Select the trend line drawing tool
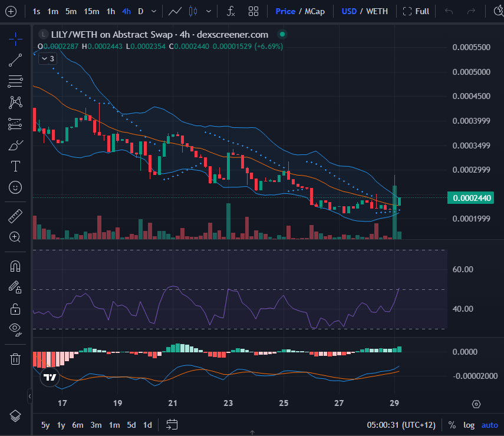Screen dimensions: 504x436 (15, 60)
